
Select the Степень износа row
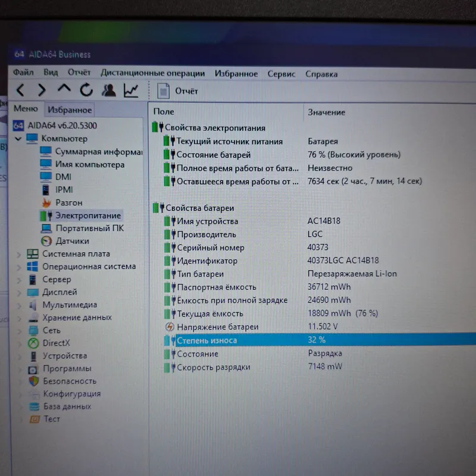pos(320,340)
